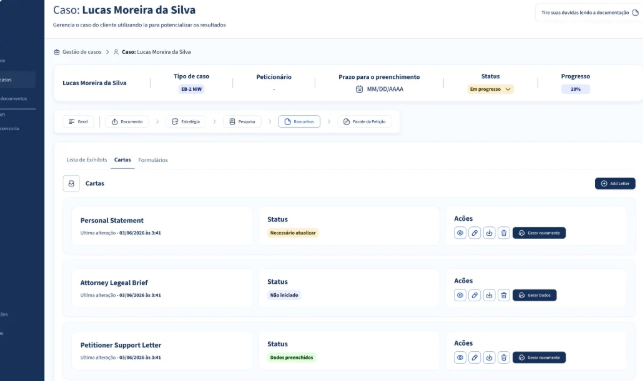This screenshot has width=643, height=381.
Task: Open the Em progresso status dropdown
Action: click(490, 89)
